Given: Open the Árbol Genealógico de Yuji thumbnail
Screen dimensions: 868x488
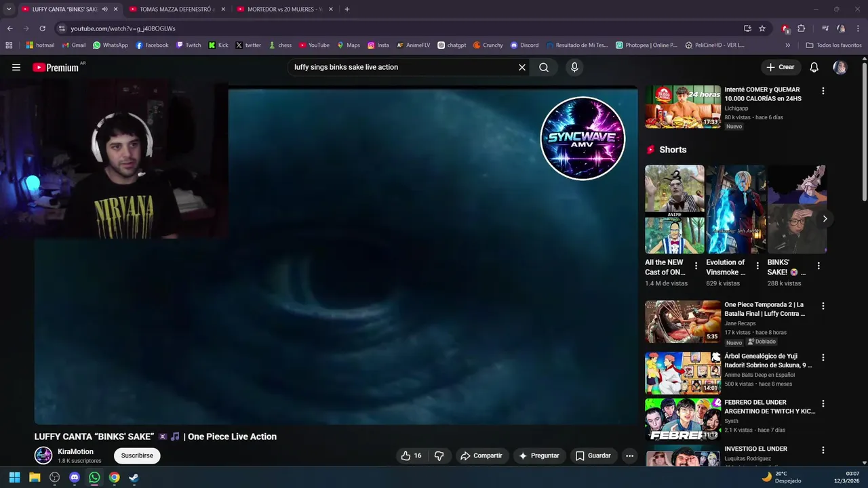Looking at the screenshot, I should (683, 372).
